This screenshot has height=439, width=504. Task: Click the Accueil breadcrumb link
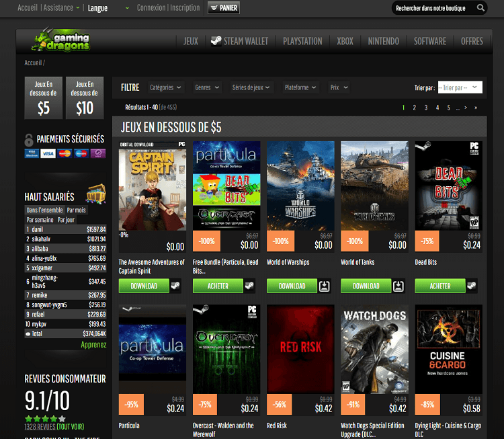[33, 63]
